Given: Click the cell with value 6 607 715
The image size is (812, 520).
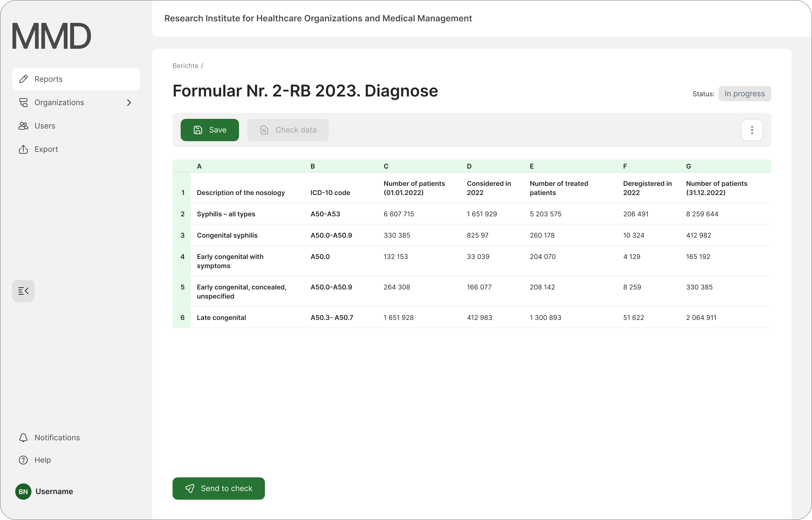Looking at the screenshot, I should (x=399, y=214).
